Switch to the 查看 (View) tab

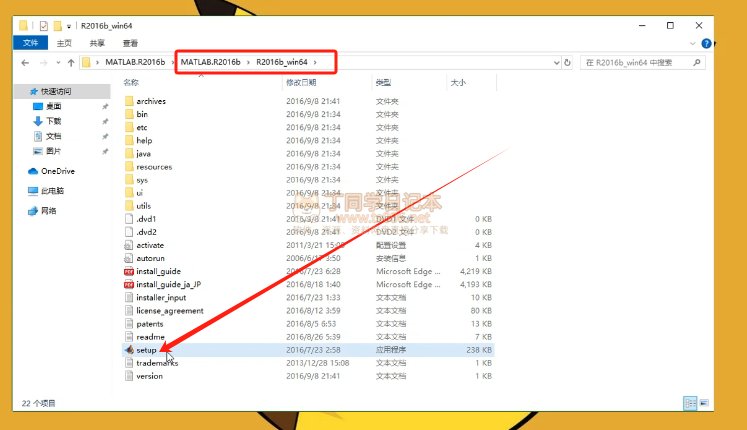(x=130, y=44)
